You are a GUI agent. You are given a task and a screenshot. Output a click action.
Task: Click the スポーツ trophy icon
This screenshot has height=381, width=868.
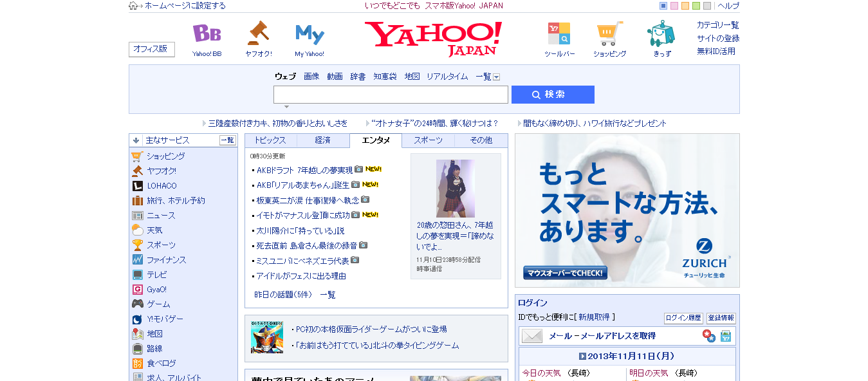click(137, 245)
